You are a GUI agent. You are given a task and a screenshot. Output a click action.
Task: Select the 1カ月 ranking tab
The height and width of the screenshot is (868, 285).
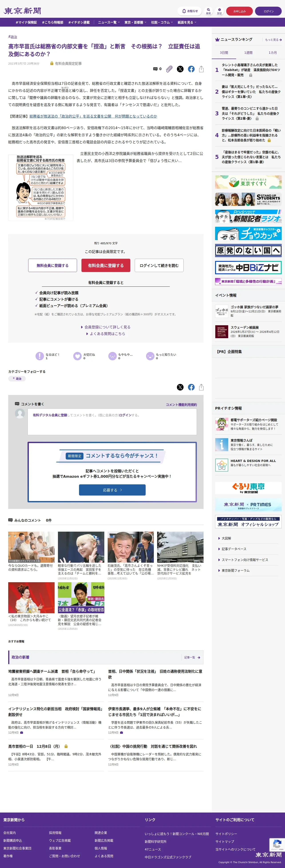[x=273, y=53]
